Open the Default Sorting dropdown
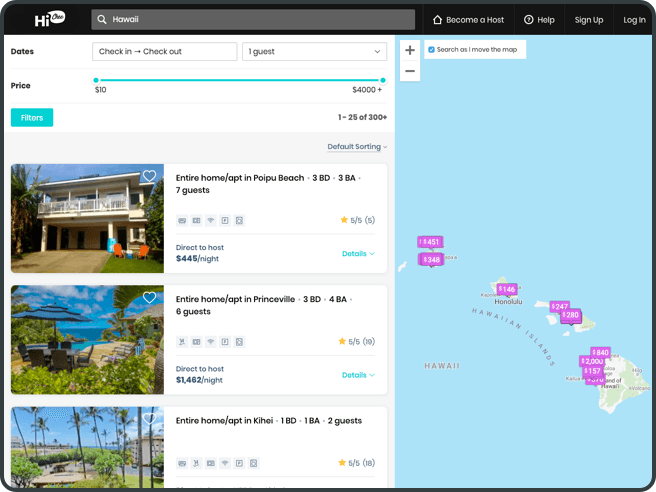 tap(357, 147)
